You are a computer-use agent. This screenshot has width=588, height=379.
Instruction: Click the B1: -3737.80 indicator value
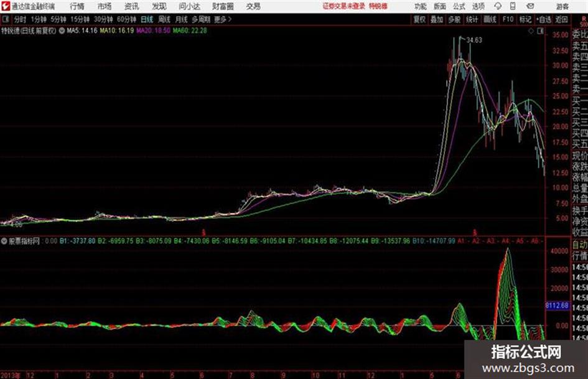[x=78, y=241]
